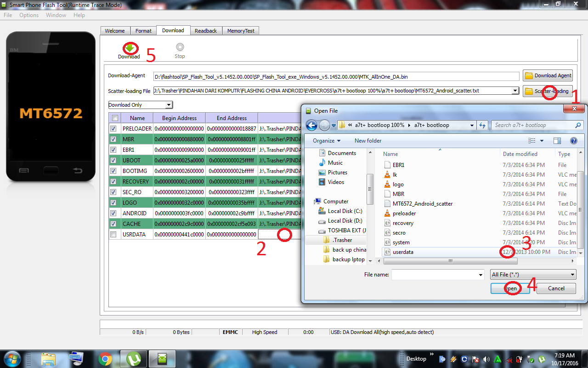This screenshot has width=588, height=368.
Task: Uncheck the LOGO partition checkbox
Action: tap(113, 202)
